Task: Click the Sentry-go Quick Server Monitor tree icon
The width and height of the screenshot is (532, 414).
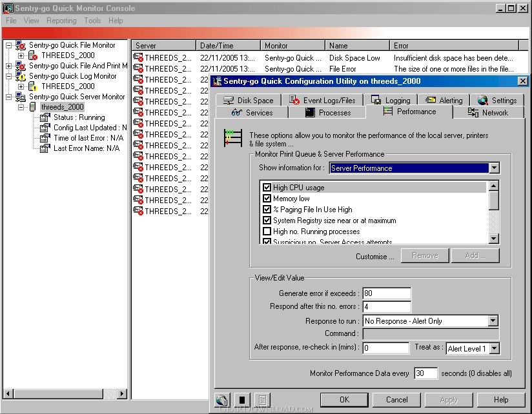Action: coord(21,97)
